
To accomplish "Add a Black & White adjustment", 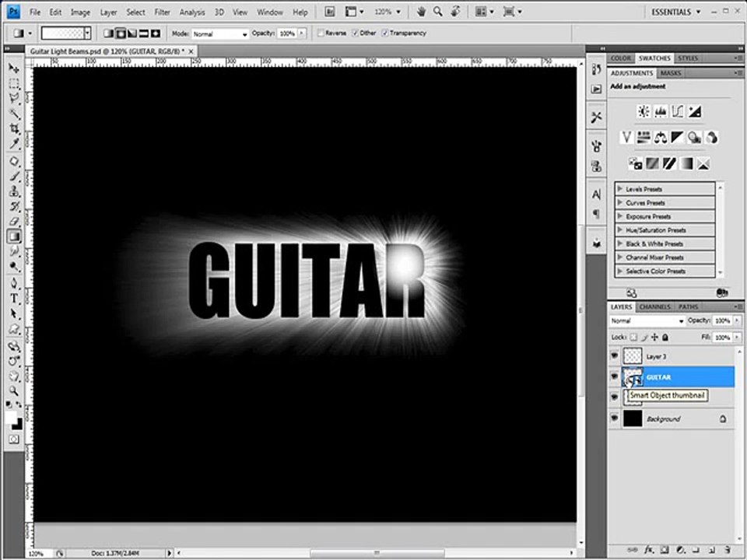I will (678, 138).
